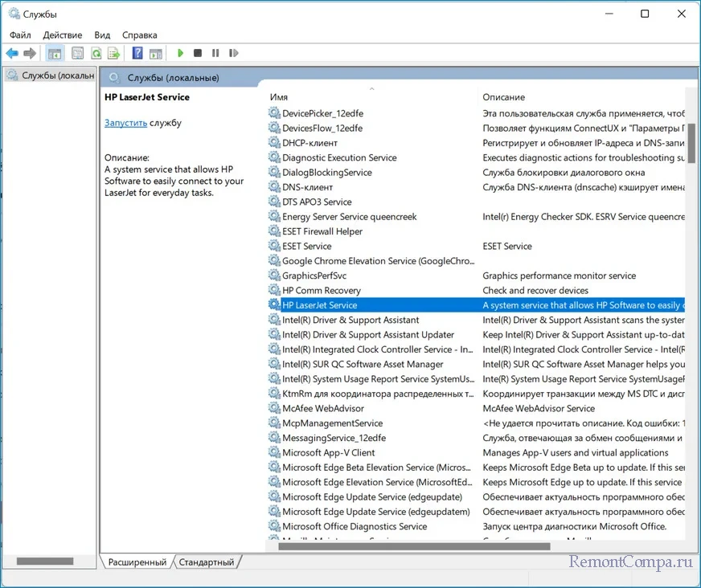Screen dimensions: 701x588
Task: Sort by the Описание column header
Action: point(503,97)
